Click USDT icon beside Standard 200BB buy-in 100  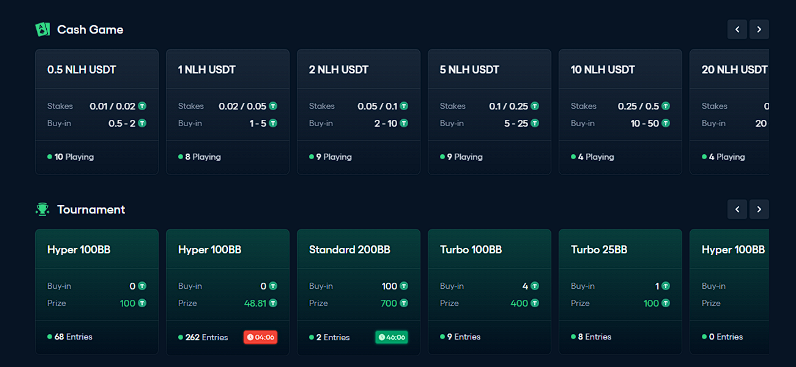pyautogui.click(x=404, y=286)
